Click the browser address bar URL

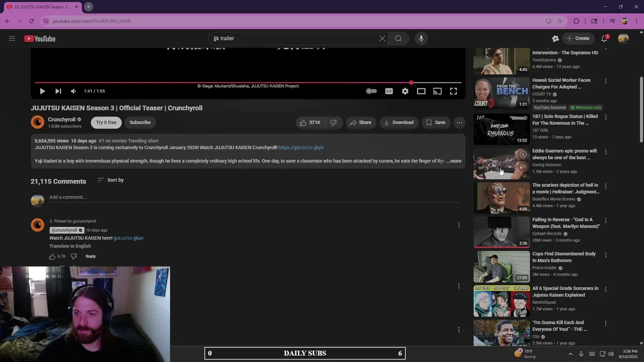92,21
